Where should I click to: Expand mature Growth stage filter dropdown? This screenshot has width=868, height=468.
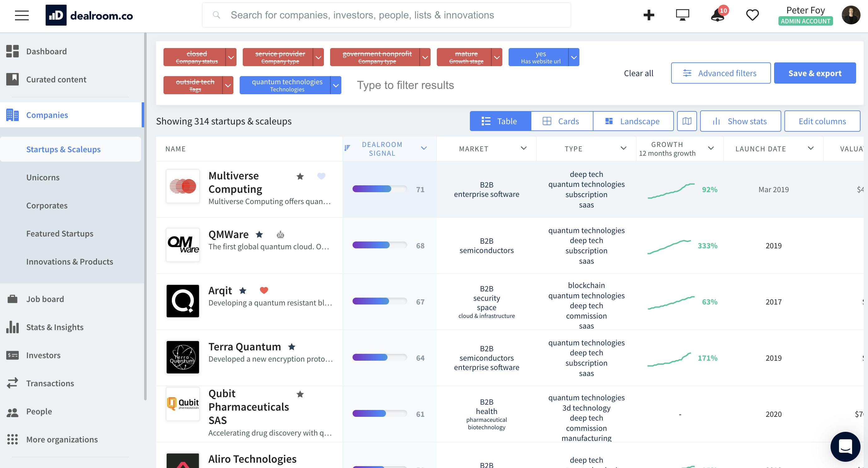(x=497, y=57)
